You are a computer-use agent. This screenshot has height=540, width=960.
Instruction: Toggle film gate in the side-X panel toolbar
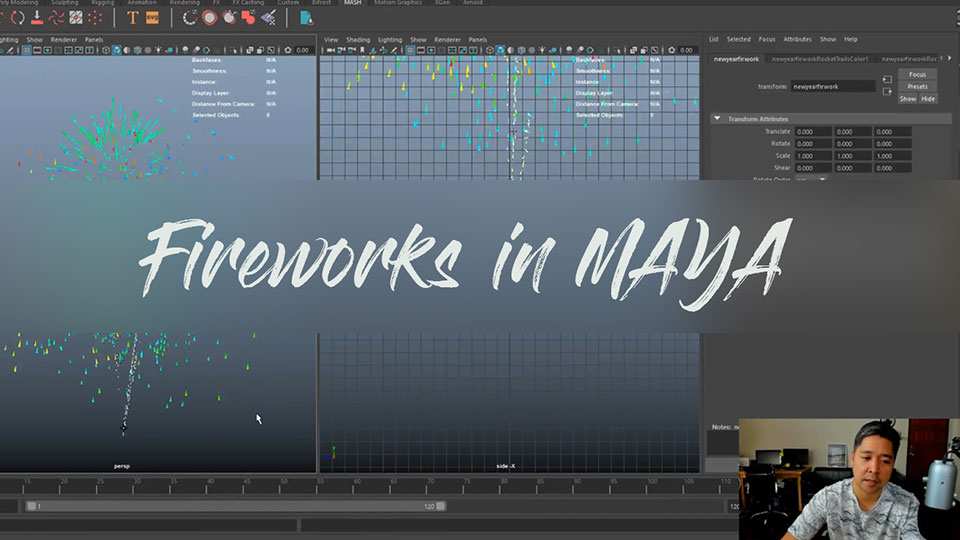421,50
